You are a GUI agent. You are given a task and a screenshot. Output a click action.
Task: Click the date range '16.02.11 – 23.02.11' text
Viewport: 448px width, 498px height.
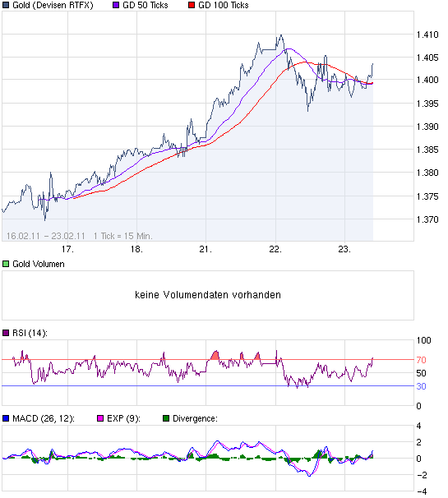46,236
